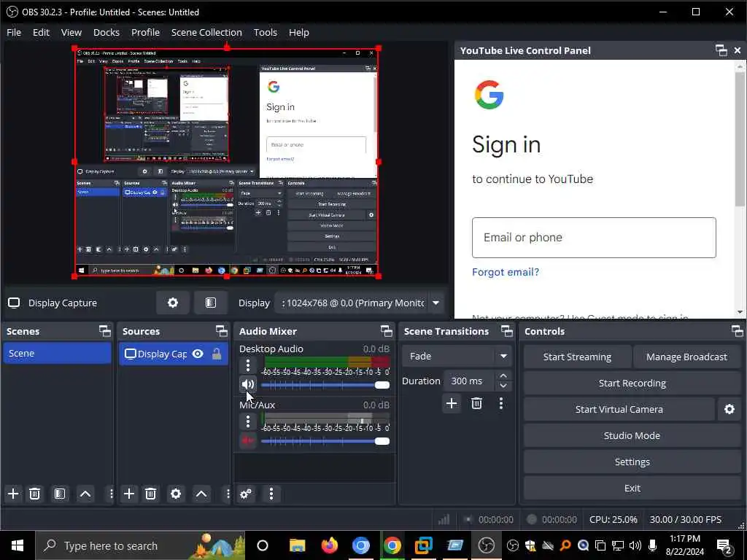Open Display Capture properties gear
Viewport: 747px width, 560px height.
172,303
